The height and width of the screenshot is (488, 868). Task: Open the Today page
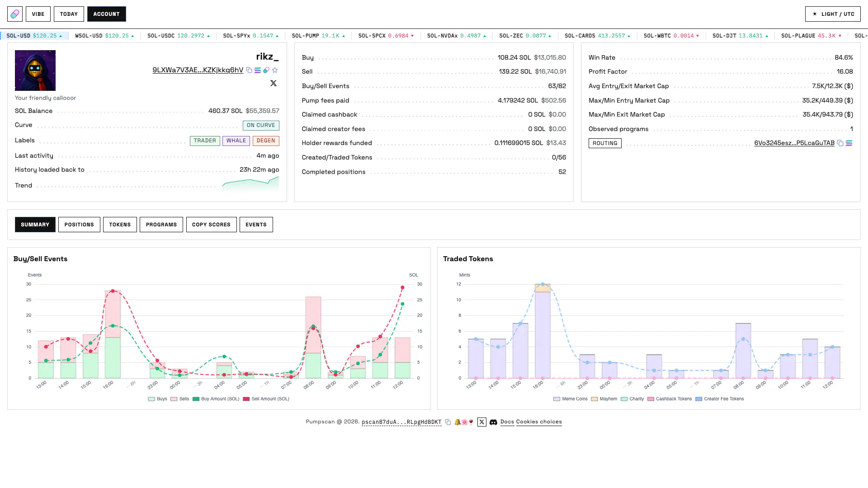[69, 14]
